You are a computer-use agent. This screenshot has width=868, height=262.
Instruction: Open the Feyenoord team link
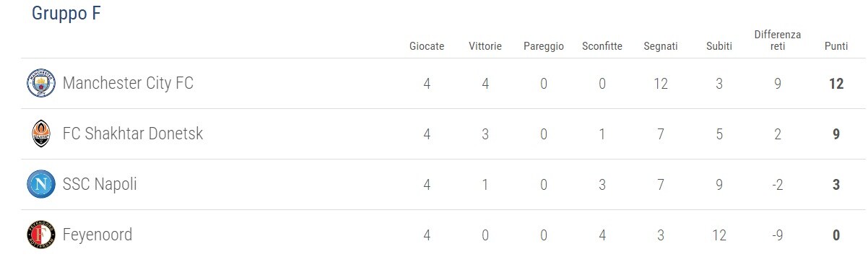[97, 235]
